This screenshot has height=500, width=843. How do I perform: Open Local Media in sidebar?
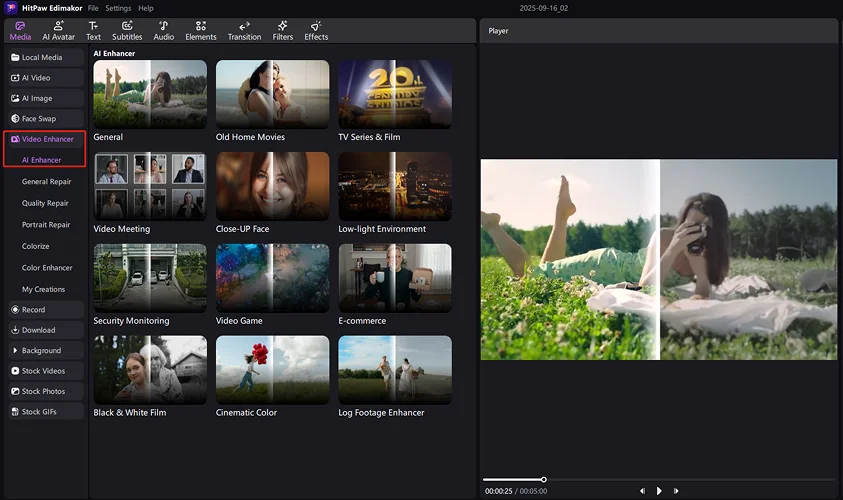44,57
